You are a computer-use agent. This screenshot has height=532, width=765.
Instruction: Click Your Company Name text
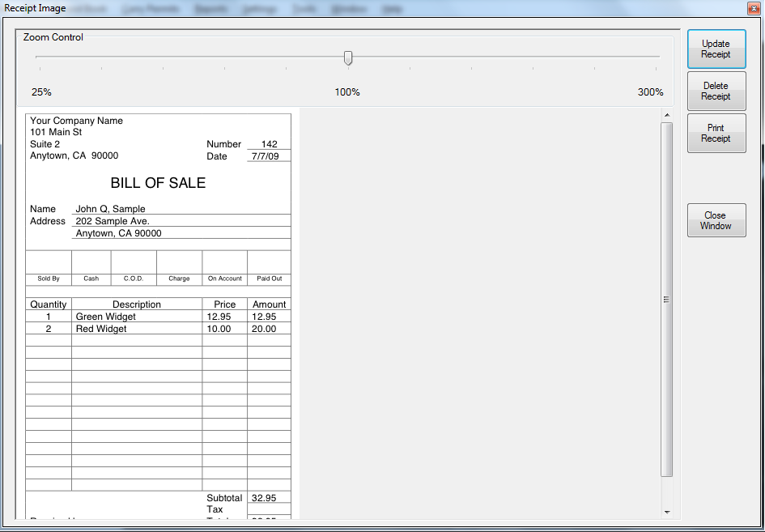tap(77, 121)
